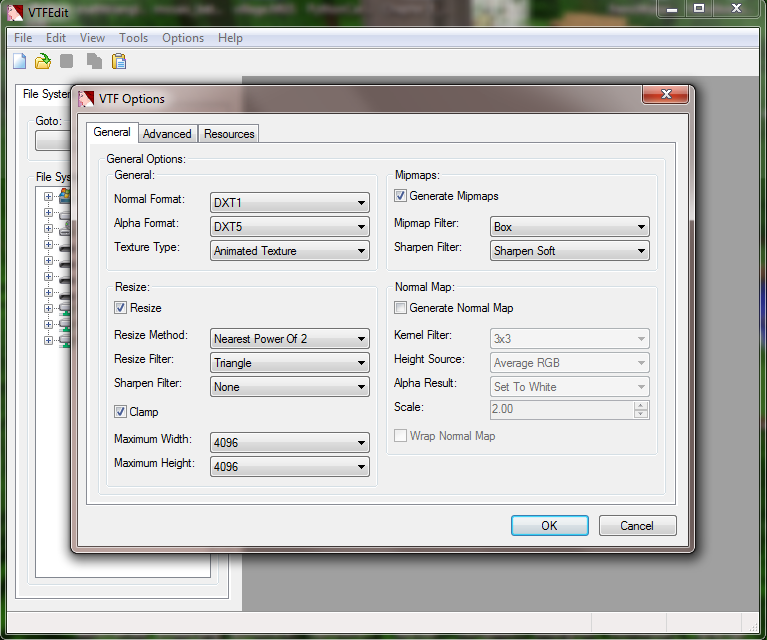Open the Options menu
The height and width of the screenshot is (640, 767).
point(183,38)
